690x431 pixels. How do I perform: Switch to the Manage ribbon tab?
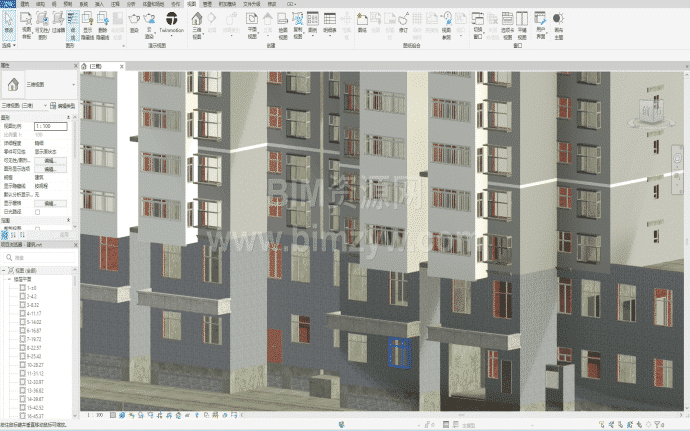click(207, 4)
